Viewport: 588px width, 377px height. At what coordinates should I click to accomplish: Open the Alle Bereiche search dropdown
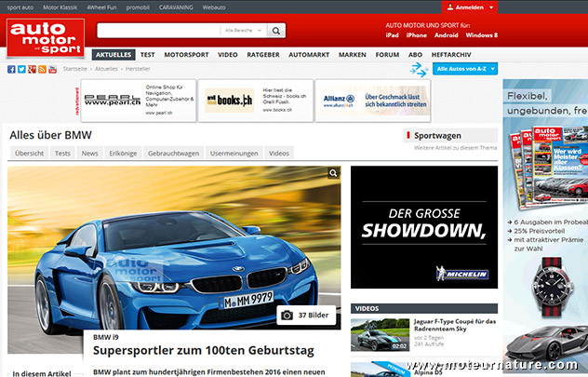pos(243,31)
